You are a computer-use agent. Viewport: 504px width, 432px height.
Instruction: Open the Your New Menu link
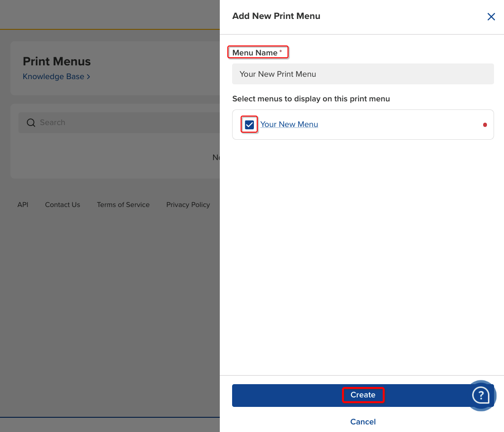pos(289,124)
